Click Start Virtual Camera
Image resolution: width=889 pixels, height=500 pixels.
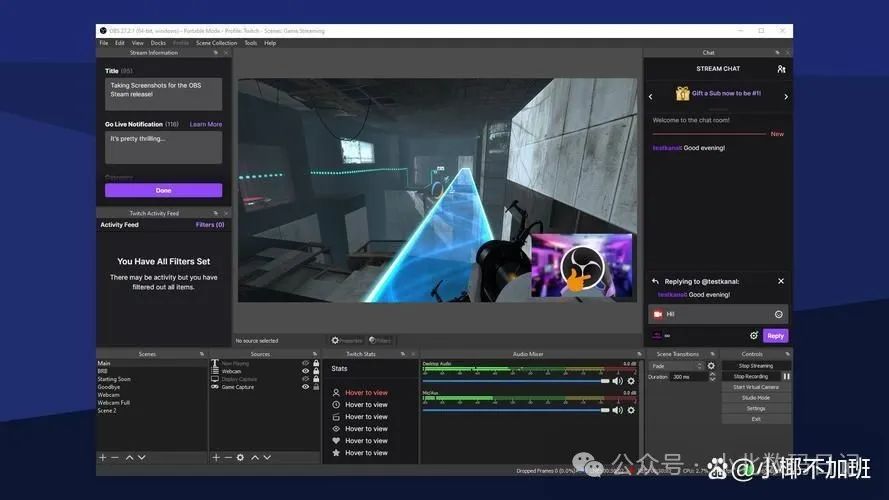[756, 387]
